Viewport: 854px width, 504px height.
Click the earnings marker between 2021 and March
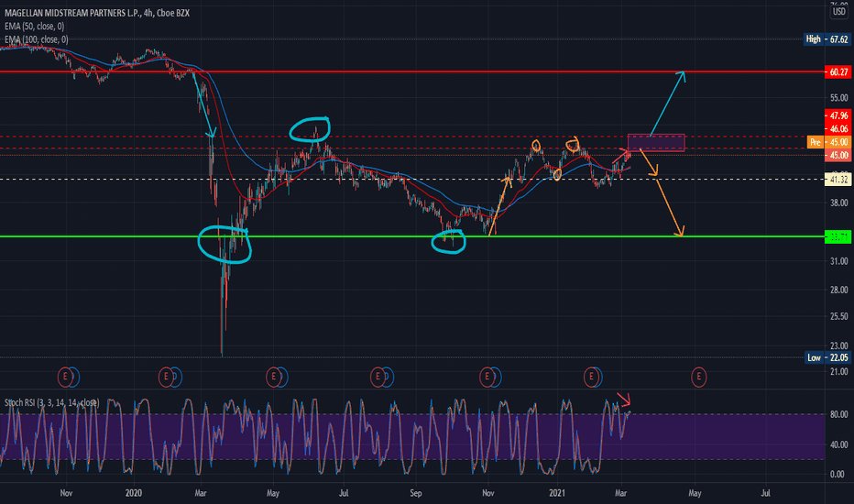591,377
